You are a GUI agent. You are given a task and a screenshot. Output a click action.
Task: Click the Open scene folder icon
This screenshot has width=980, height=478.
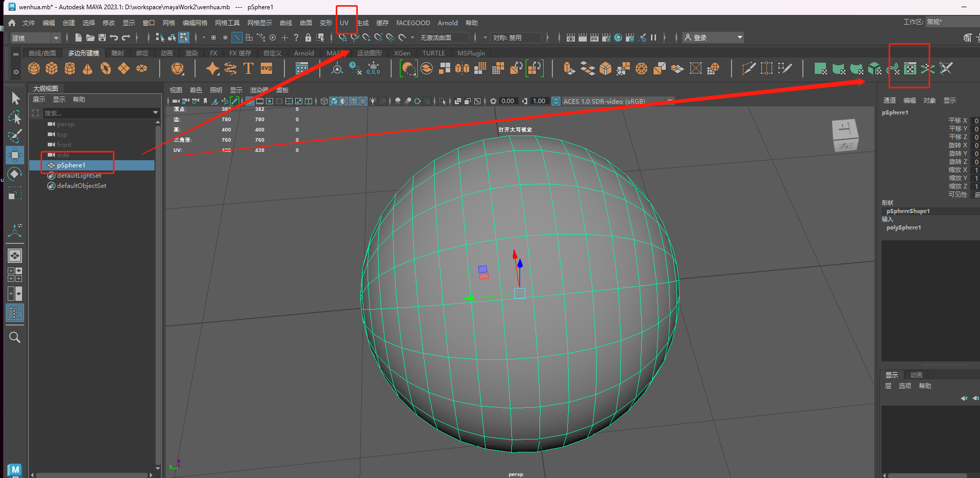(90, 37)
